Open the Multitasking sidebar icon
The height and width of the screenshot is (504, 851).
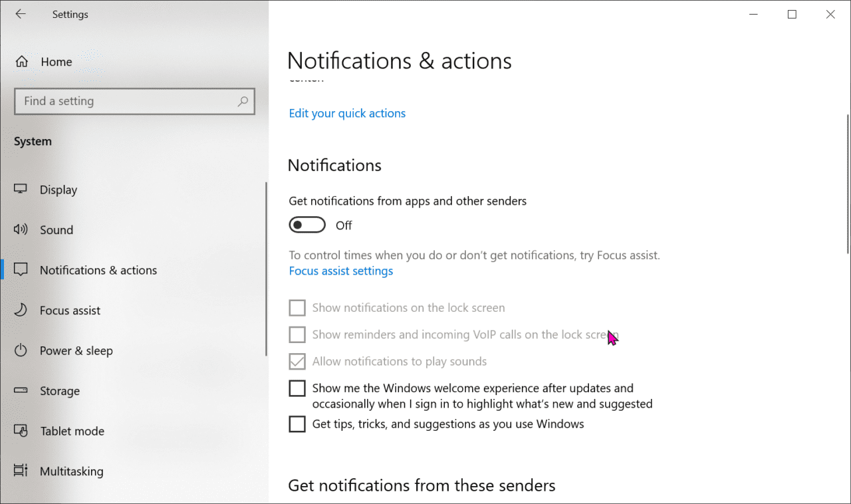click(21, 471)
